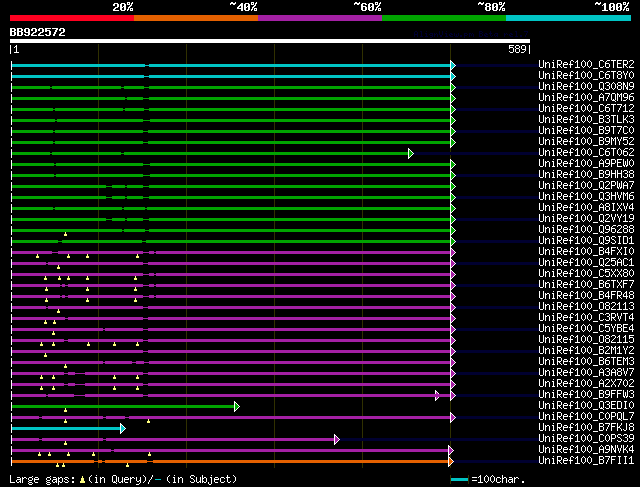This screenshot has width=640, height=487.
Task: Open the UniRef100_Q3EDI0 hit label
Action: click(x=585, y=405)
